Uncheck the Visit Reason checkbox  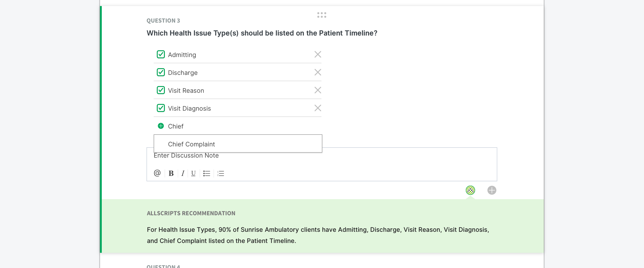click(161, 90)
